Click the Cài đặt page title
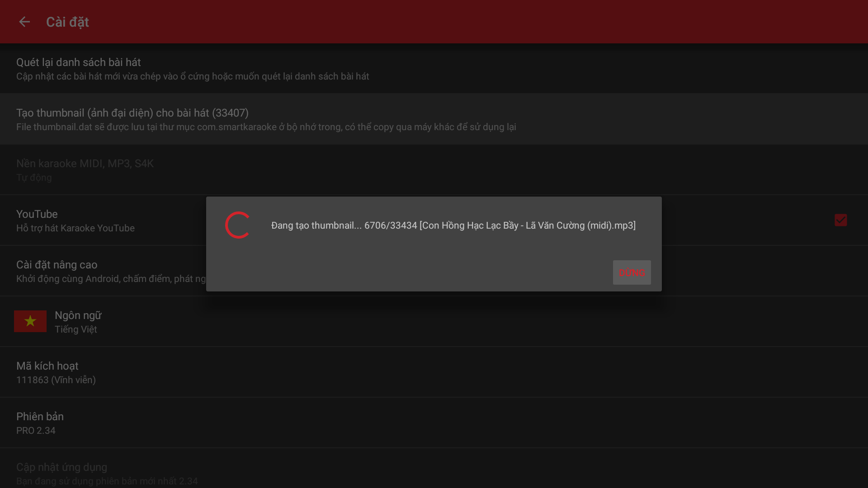The height and width of the screenshot is (488, 868). 67,22
